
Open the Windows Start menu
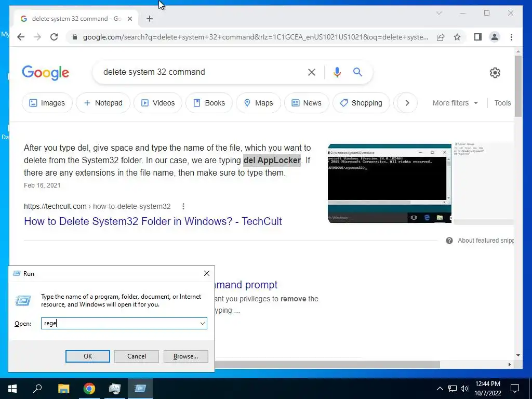click(x=12, y=389)
